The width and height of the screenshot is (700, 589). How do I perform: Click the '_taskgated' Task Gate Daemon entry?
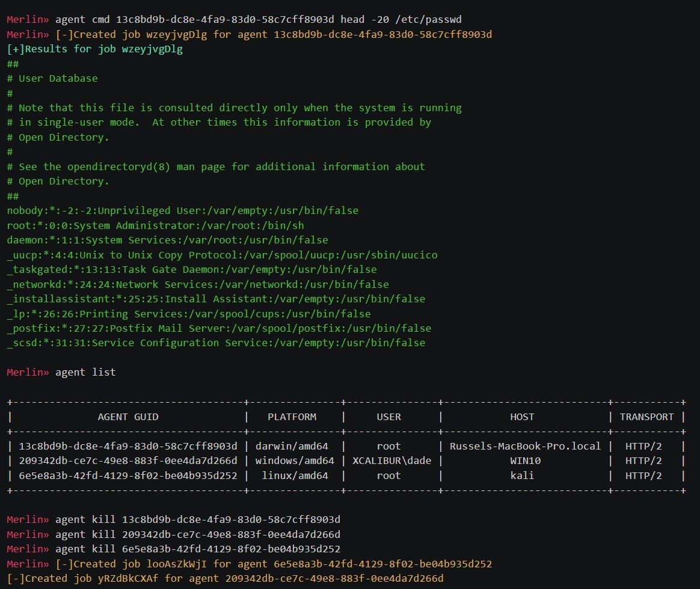(x=191, y=269)
